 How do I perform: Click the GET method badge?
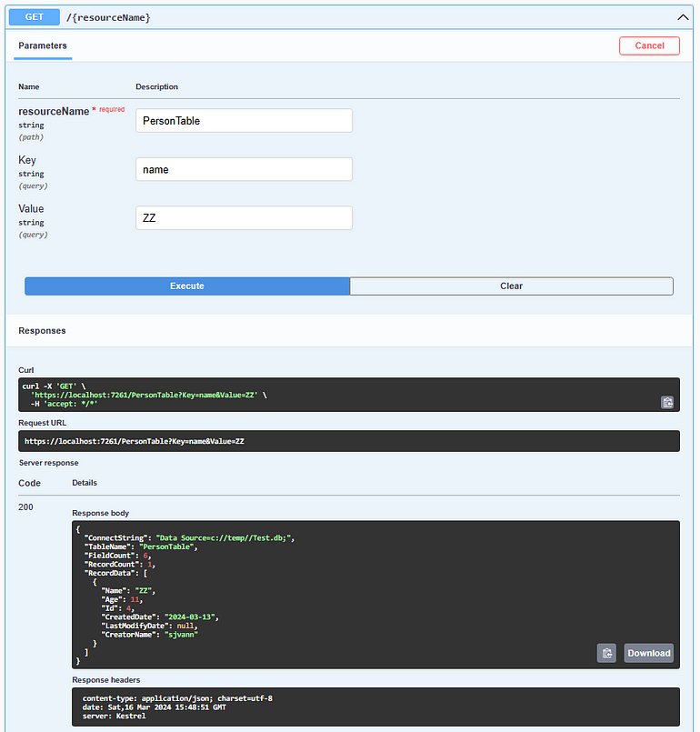click(x=35, y=17)
